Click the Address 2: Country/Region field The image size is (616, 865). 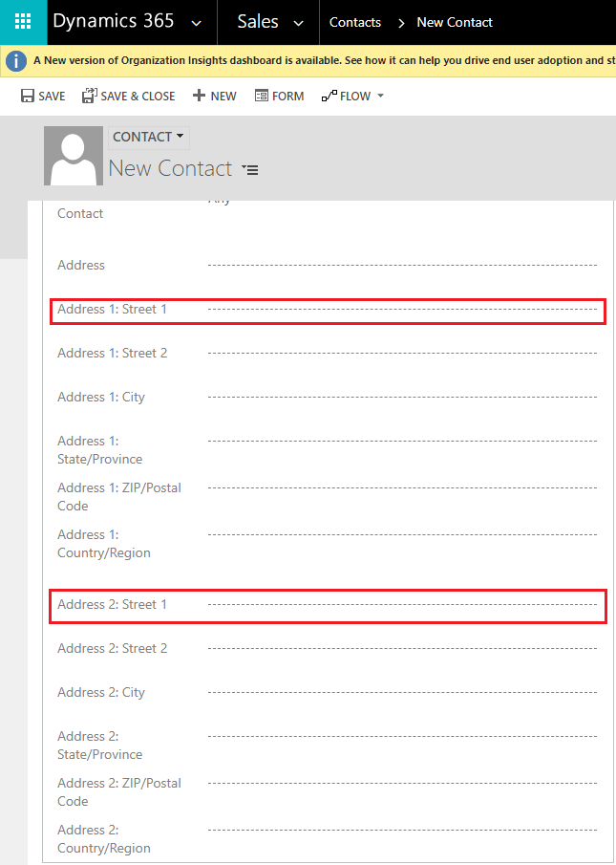[402, 830]
